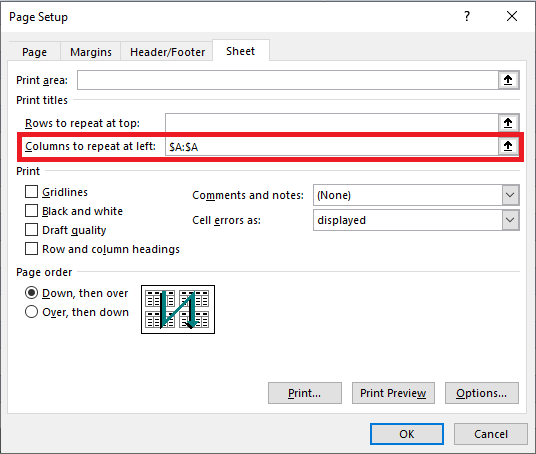Viewport: 536px width, 454px height.
Task: Check the Draft quality option
Action: click(x=31, y=230)
